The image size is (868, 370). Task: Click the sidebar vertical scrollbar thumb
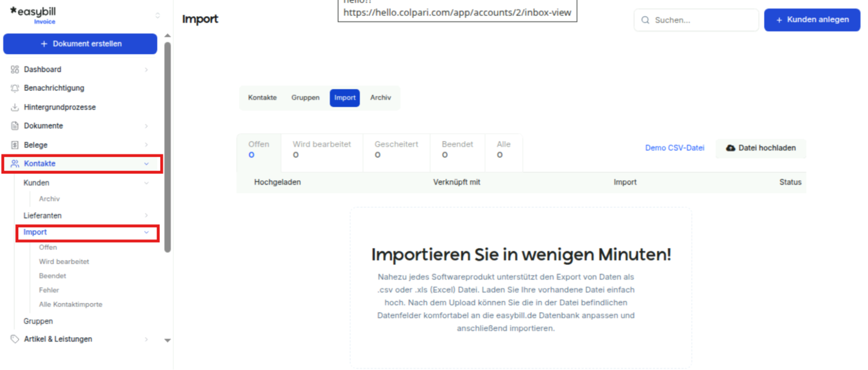click(x=168, y=147)
